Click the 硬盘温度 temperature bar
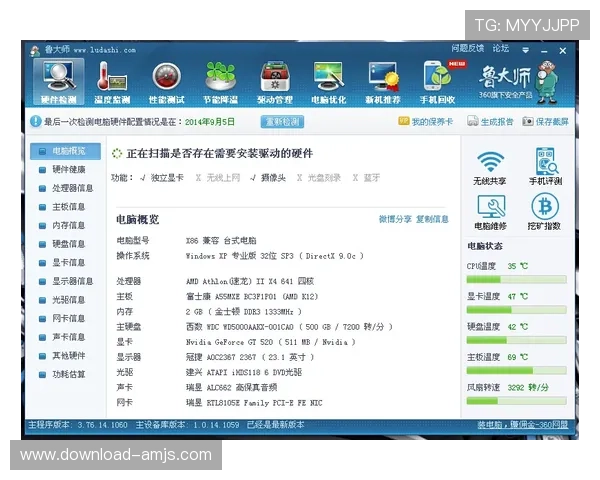Screen dimensions: 600x480 516,340
